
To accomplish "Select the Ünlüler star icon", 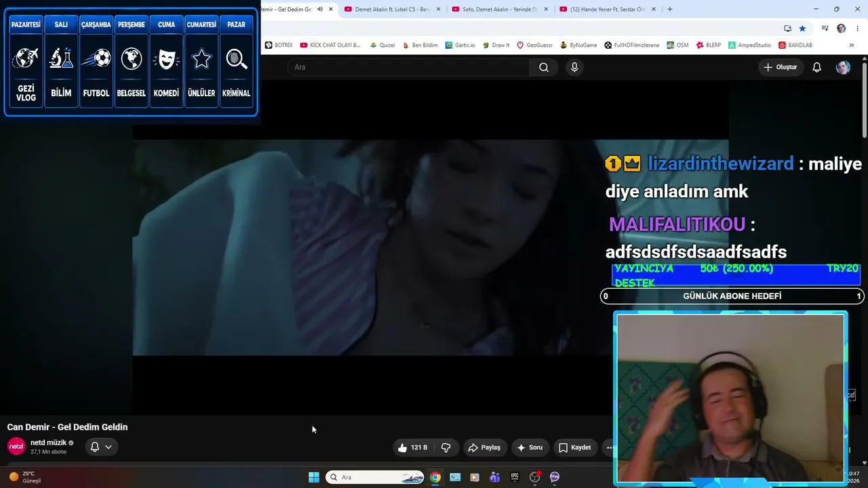I will tap(201, 58).
